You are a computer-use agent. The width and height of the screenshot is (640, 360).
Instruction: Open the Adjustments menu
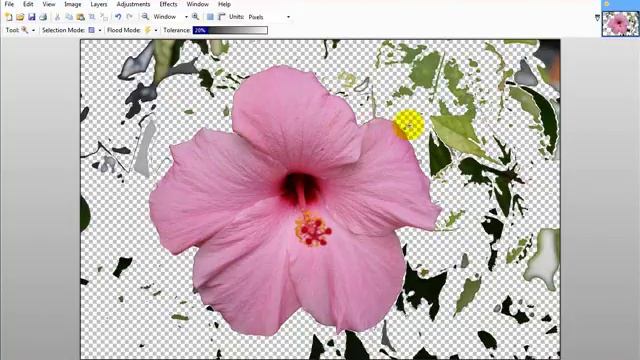[133, 4]
